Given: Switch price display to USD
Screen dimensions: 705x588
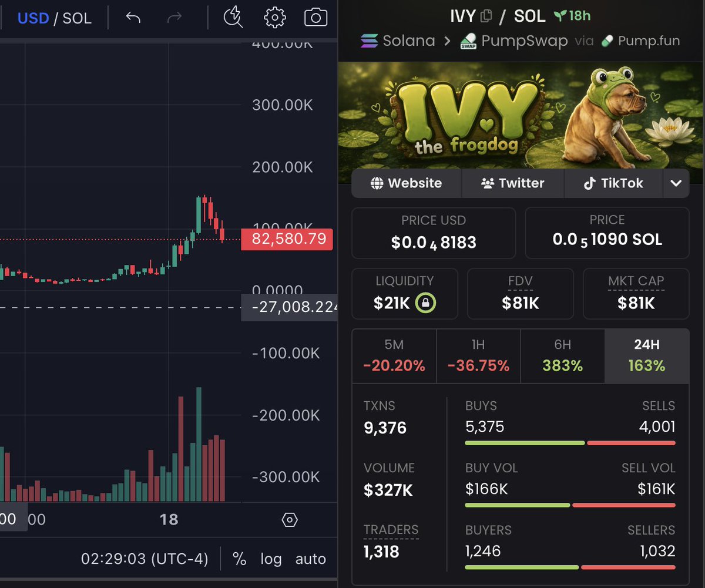Looking at the screenshot, I should [x=33, y=18].
